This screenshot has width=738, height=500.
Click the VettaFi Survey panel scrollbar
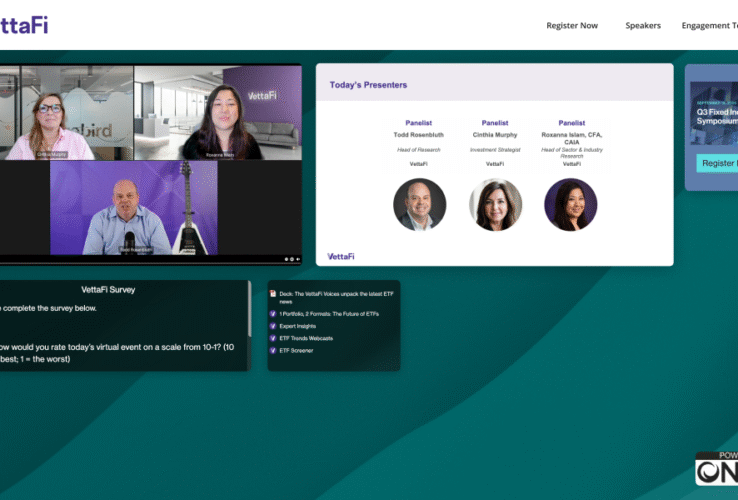[250, 310]
